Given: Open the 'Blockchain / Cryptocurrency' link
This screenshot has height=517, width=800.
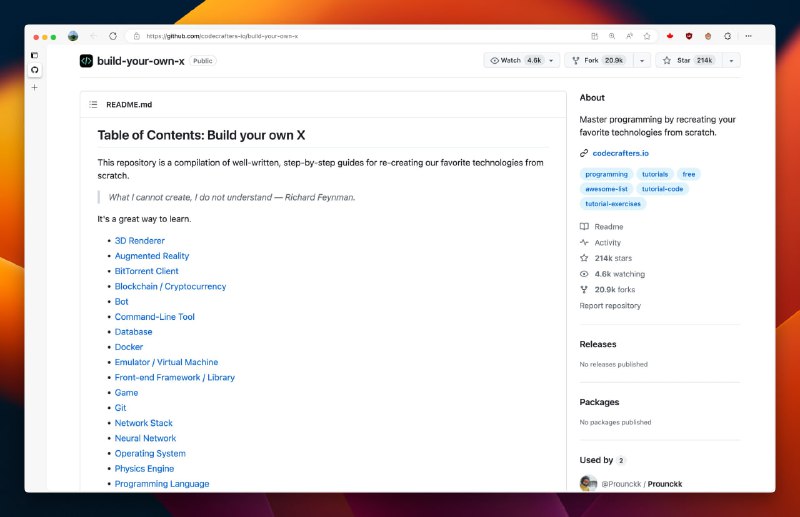Looking at the screenshot, I should pos(170,286).
